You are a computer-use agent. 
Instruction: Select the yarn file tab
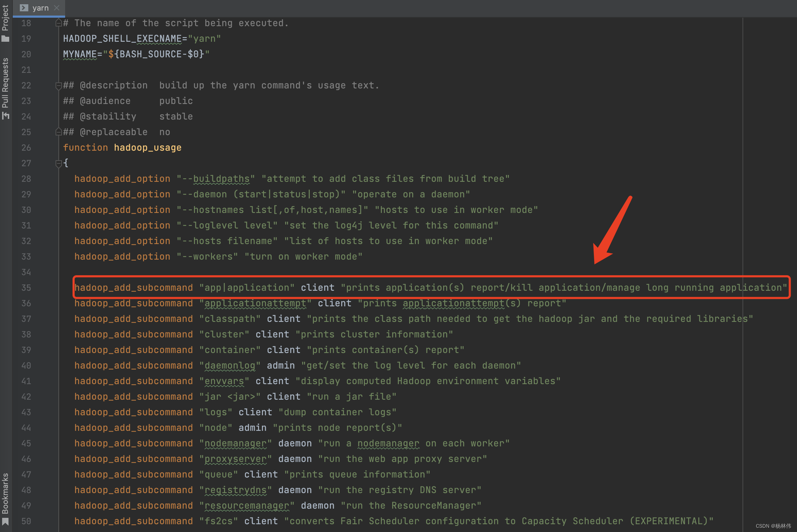(40, 8)
